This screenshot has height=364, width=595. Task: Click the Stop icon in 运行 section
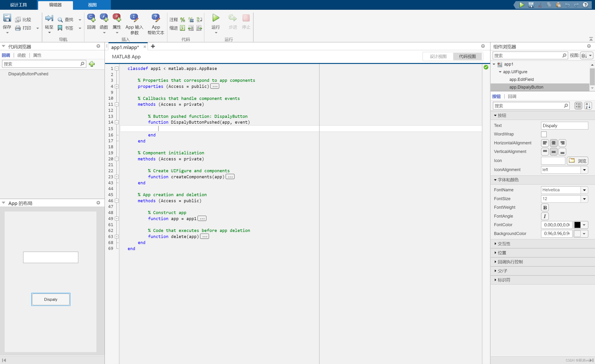coord(246,18)
